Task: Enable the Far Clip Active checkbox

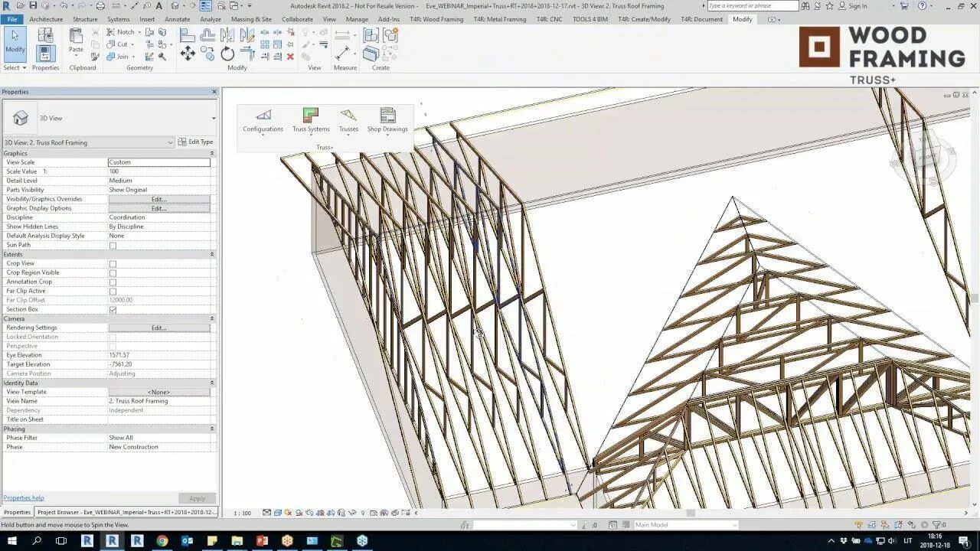Action: tap(113, 291)
